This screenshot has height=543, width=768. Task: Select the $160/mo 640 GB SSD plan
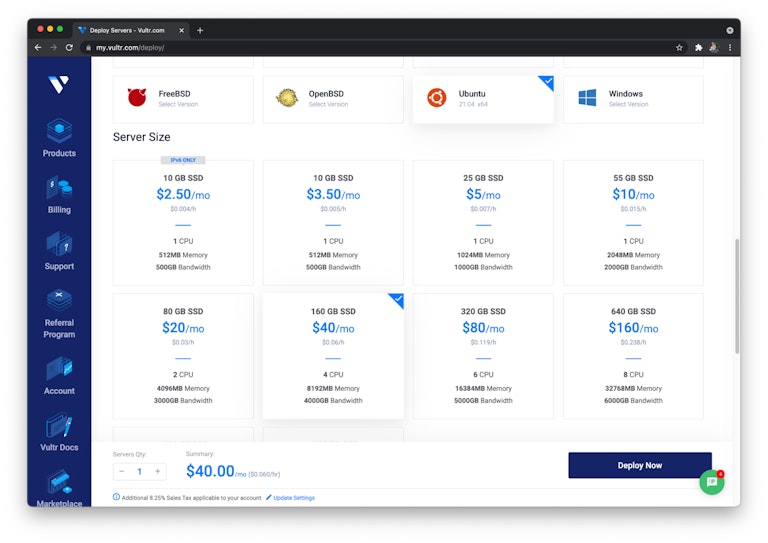(x=633, y=356)
